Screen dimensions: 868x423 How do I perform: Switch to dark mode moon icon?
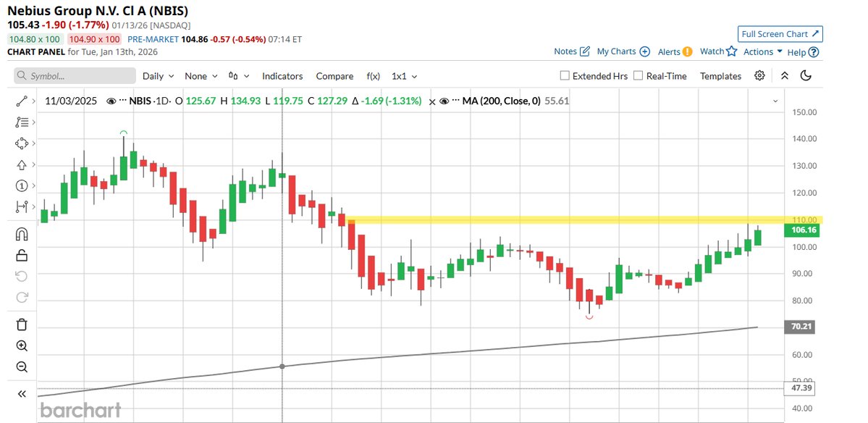(806, 76)
